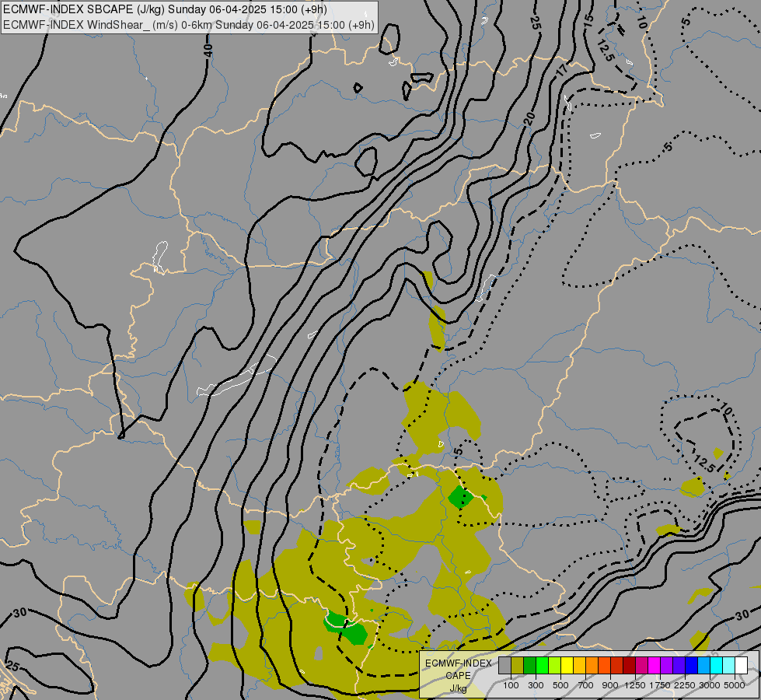Select the bright green legend swatch

coord(542,666)
